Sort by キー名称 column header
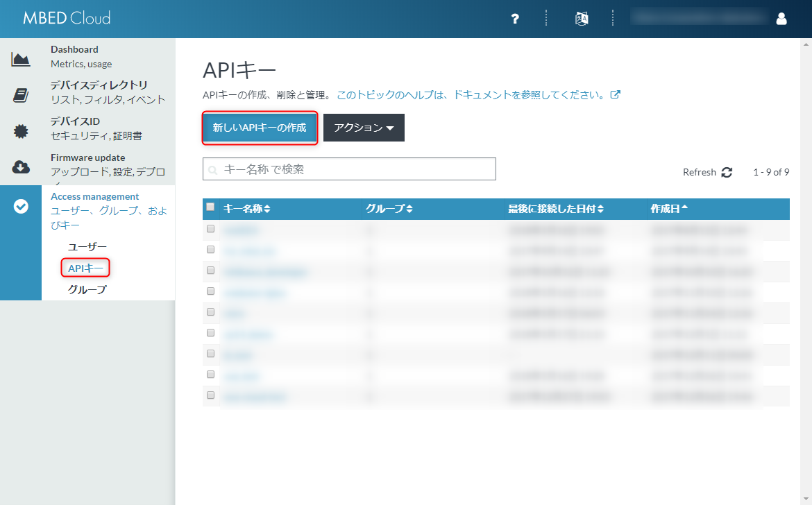812x505 pixels. 247,209
